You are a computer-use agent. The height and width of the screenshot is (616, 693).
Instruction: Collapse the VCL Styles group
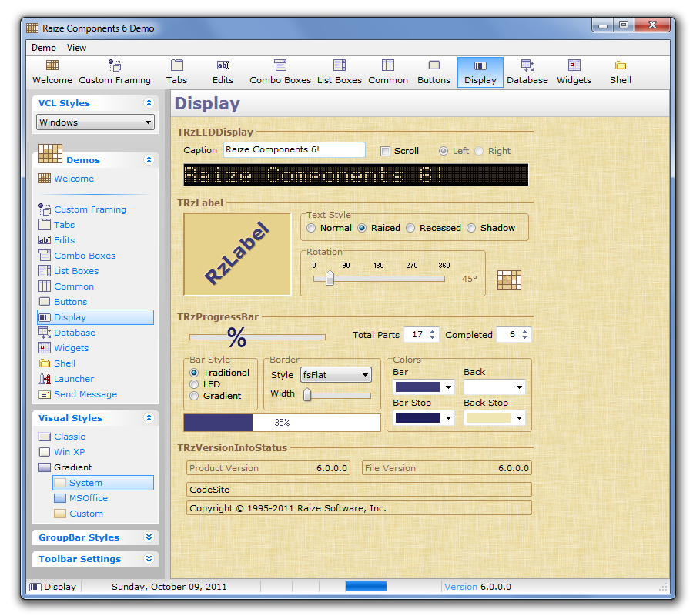pos(149,103)
